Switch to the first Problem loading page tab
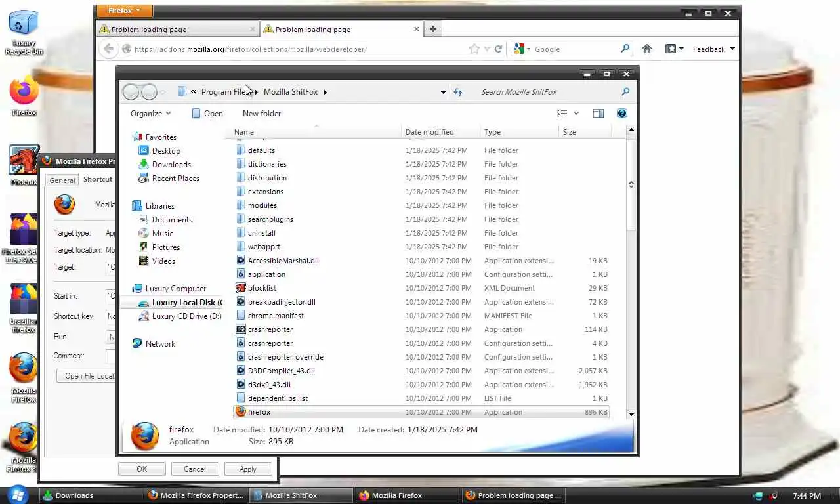 pos(177,29)
